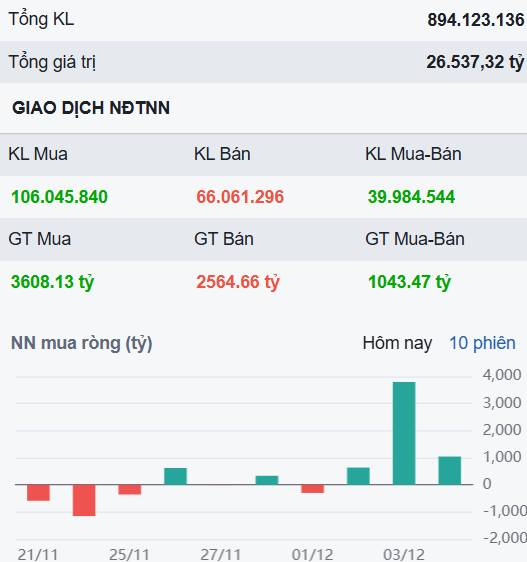Click the Tổng giá trị label

(x=52, y=62)
